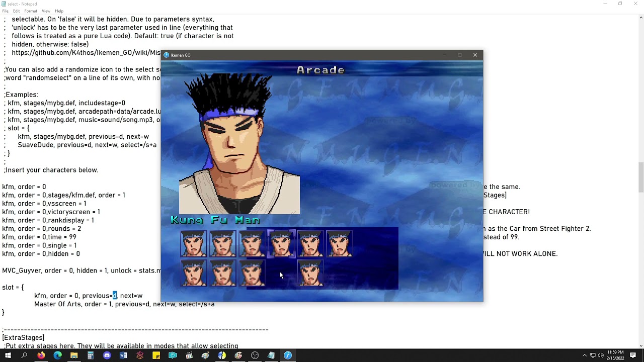Click 'Master Of Arts, order = 1' line
Screen dimensions: 644x362
coord(124,304)
